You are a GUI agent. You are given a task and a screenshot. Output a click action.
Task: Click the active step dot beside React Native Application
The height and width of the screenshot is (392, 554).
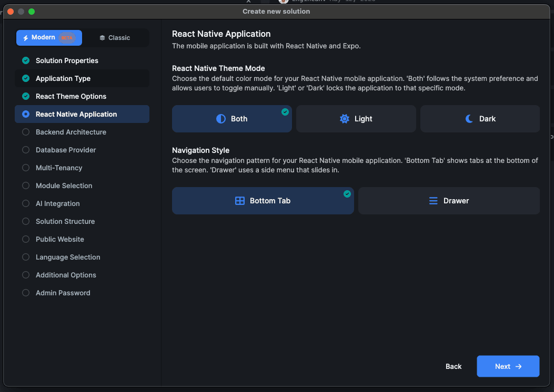(26, 114)
